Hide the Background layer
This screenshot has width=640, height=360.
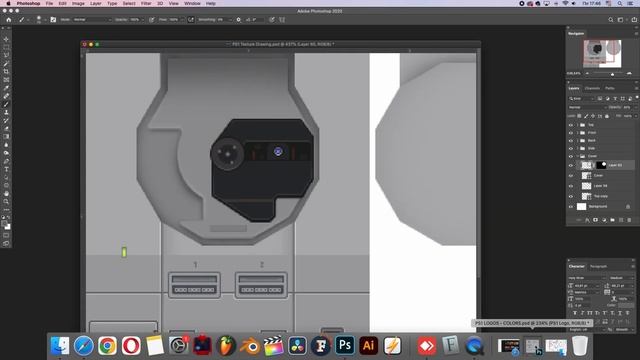point(571,207)
